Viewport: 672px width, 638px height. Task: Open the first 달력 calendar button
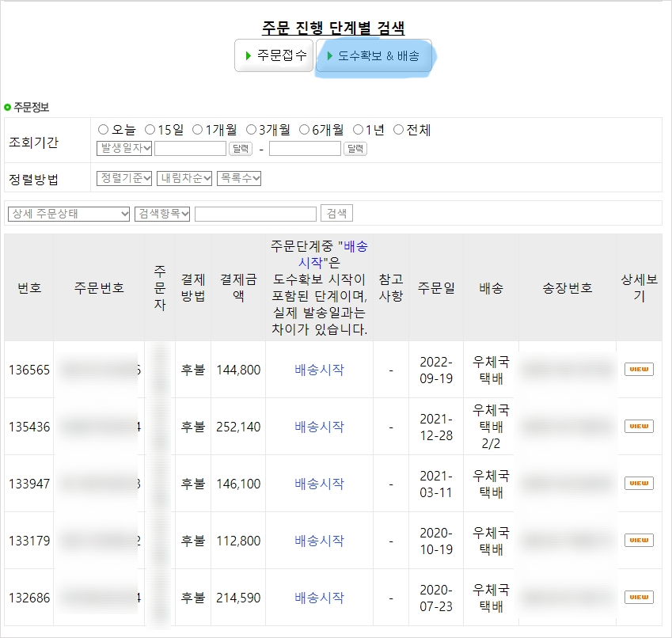click(241, 148)
